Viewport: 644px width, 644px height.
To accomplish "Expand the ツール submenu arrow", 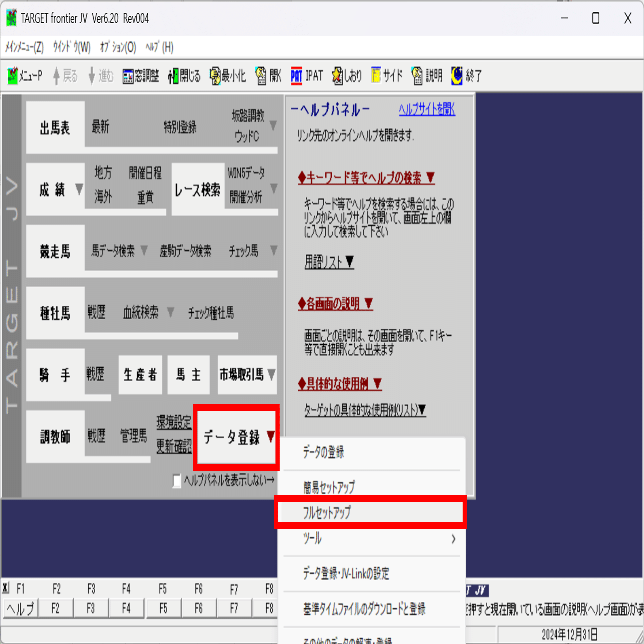I will pyautogui.click(x=453, y=539).
